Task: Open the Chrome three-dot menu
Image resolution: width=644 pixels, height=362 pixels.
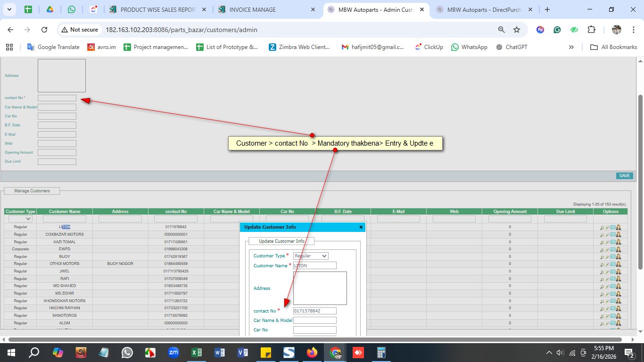Action: [633, 30]
